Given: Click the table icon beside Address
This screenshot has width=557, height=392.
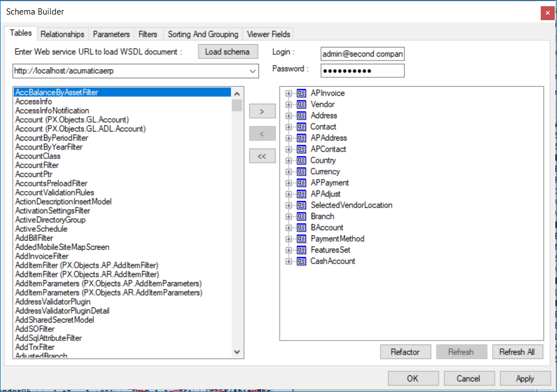Looking at the screenshot, I should (301, 116).
